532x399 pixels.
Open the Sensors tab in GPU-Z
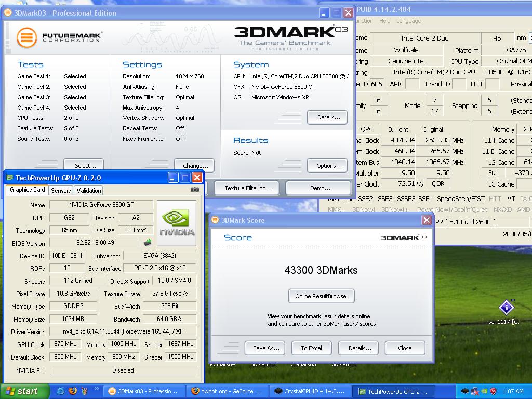click(x=61, y=190)
